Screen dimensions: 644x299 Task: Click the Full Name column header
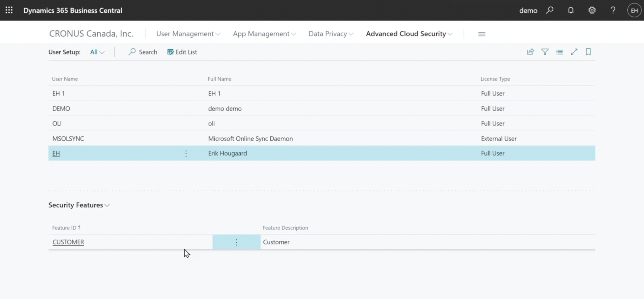pyautogui.click(x=220, y=79)
